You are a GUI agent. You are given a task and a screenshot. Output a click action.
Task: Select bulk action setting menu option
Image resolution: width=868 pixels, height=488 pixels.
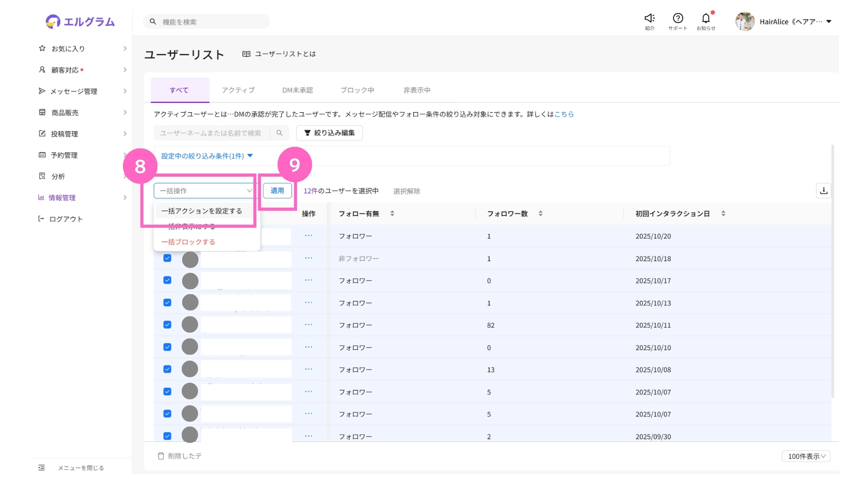202,211
